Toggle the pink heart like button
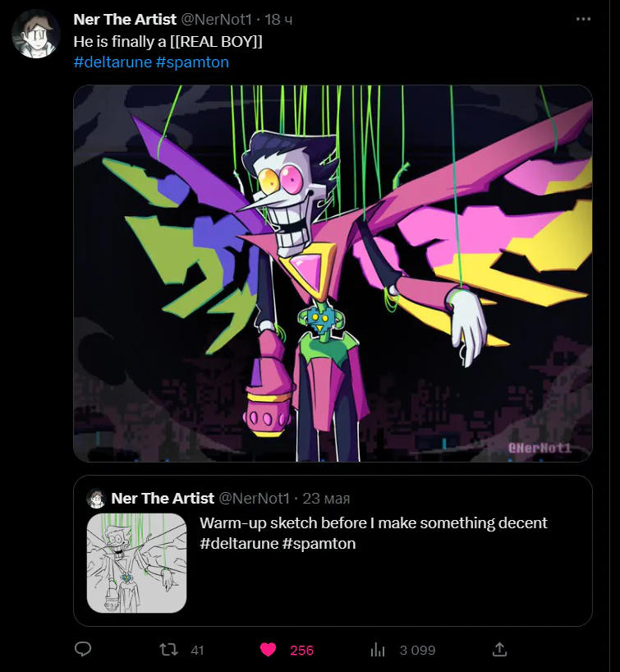This screenshot has height=672, width=620. point(268,650)
